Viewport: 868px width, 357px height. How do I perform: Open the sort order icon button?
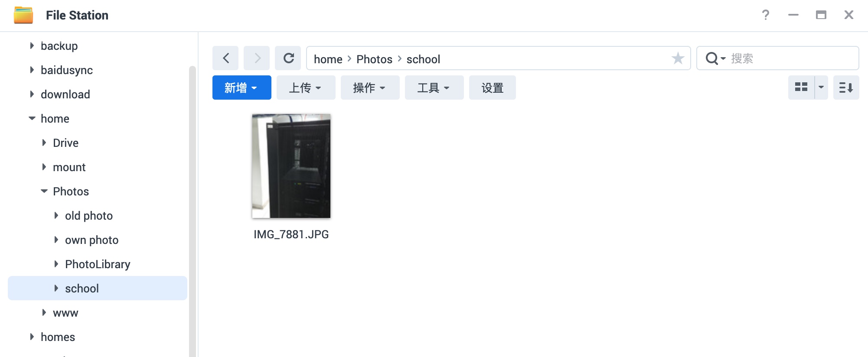point(846,88)
